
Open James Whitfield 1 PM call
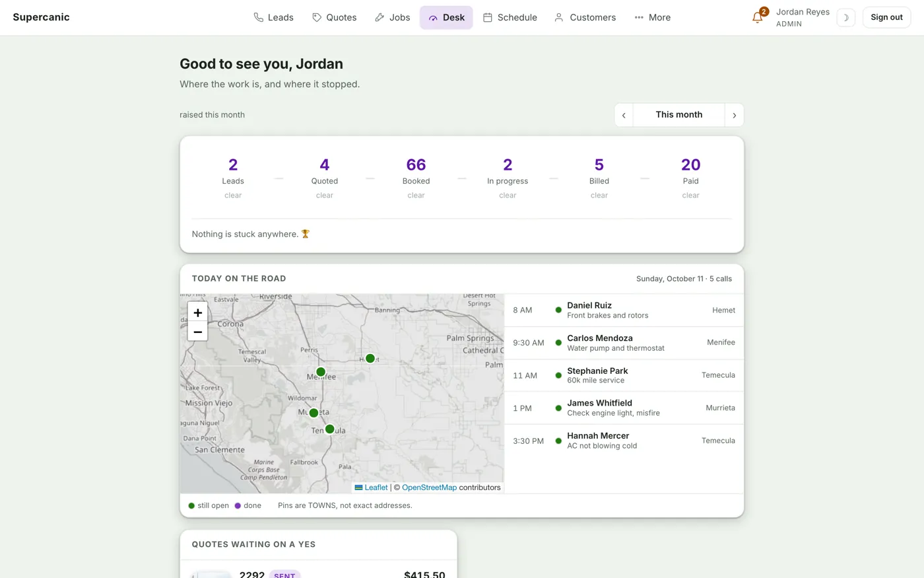coord(624,408)
